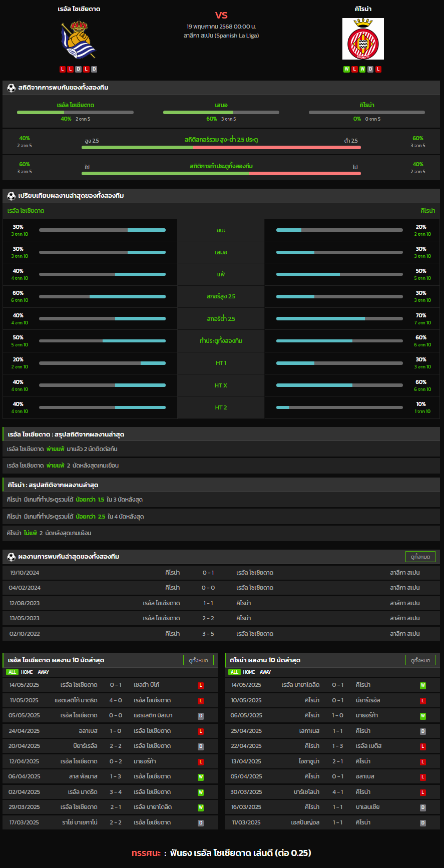This screenshot has height=868, width=444.
Task: Click the ทรรศนะ prediction text at the bottom
Action: [x=221, y=853]
